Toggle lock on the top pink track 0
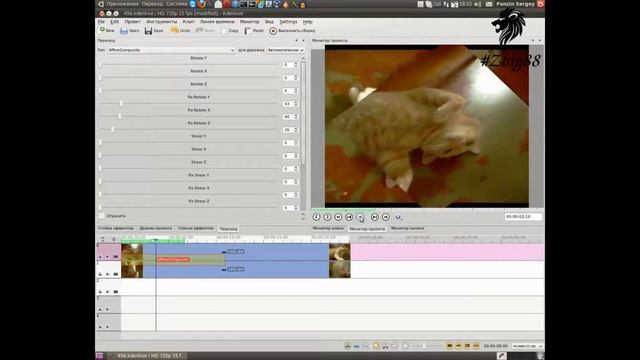Screen dimensions: 640x360 click(100, 257)
